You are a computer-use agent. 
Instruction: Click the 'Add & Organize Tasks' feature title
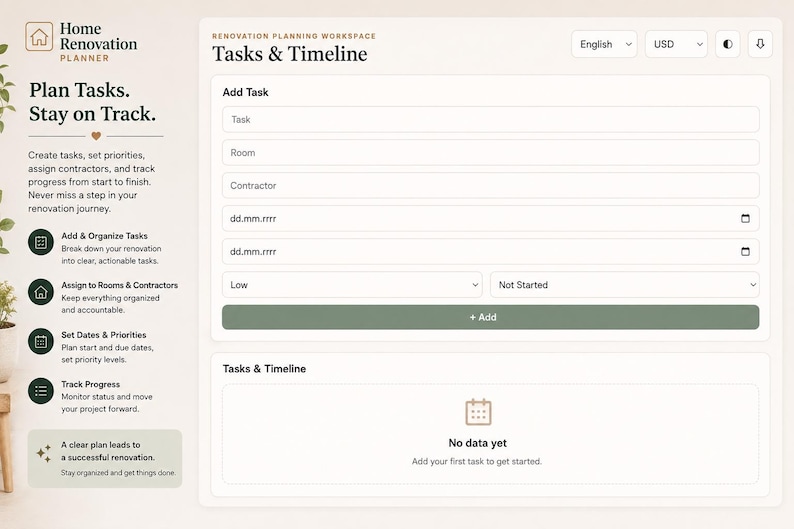coord(104,236)
